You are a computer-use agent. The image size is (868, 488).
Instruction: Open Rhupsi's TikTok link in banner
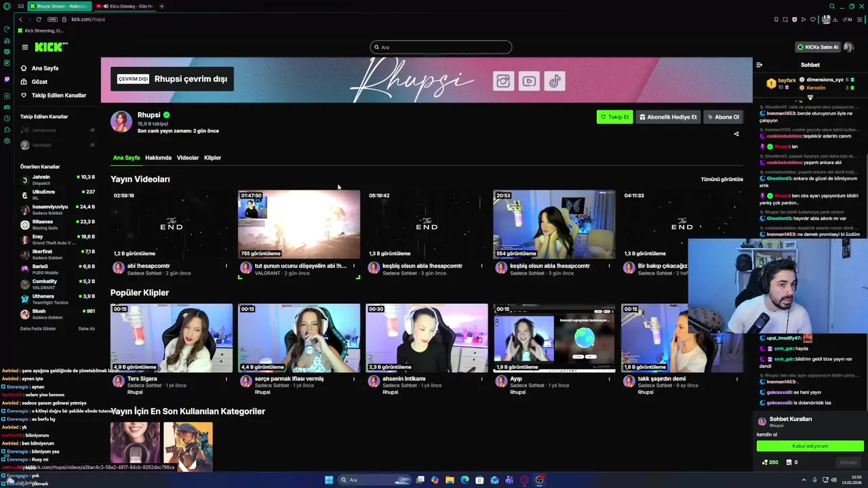point(555,81)
